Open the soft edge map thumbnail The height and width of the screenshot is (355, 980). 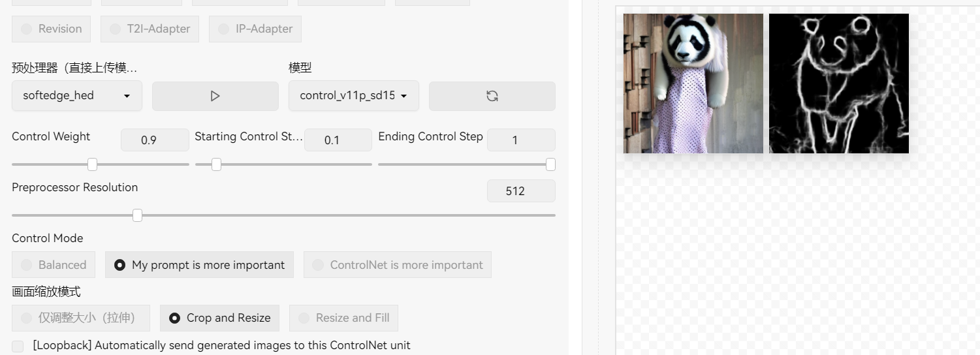click(838, 84)
